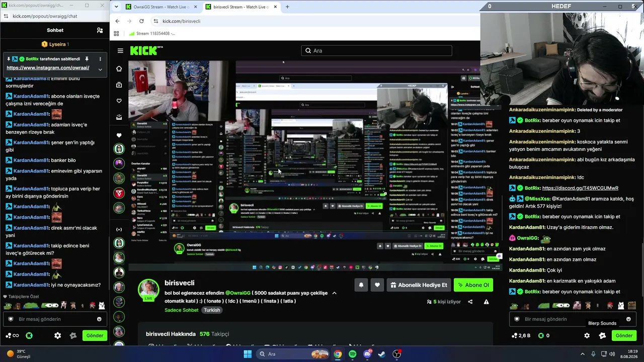Go back in the browser
Image resolution: width=644 pixels, height=362 pixels.
(x=117, y=21)
